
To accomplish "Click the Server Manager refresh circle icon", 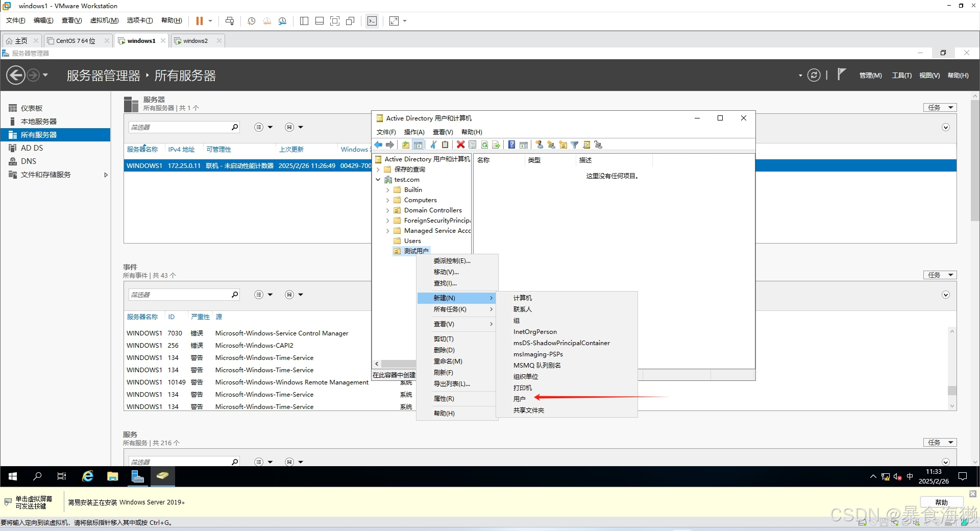I will (814, 76).
